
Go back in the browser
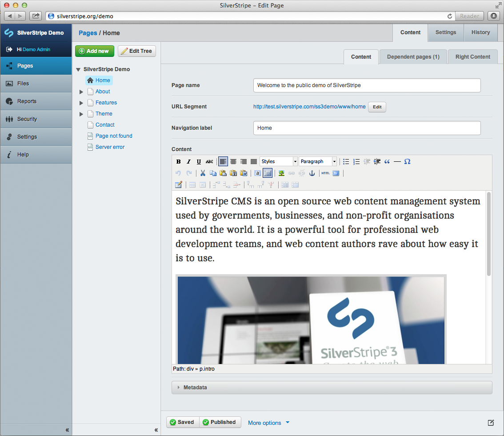coord(9,16)
